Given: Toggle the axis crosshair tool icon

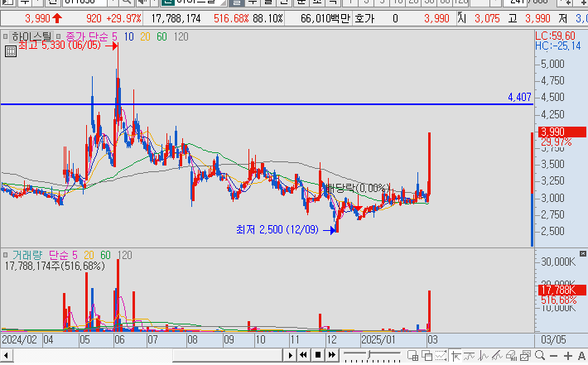Looking at the screenshot, I should (x=455, y=355).
